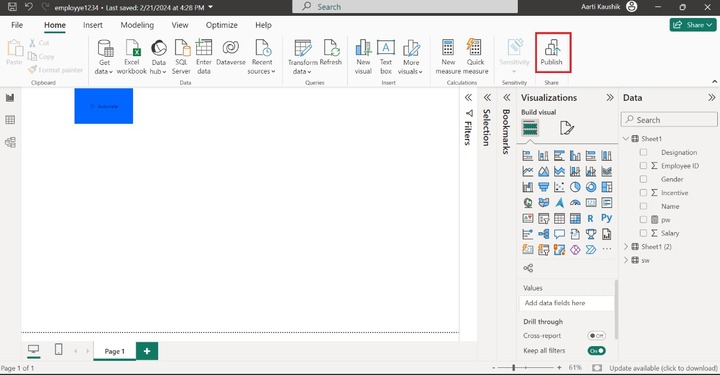Select the Donut chart visualization
Screen dimensions: 720x375
point(591,187)
